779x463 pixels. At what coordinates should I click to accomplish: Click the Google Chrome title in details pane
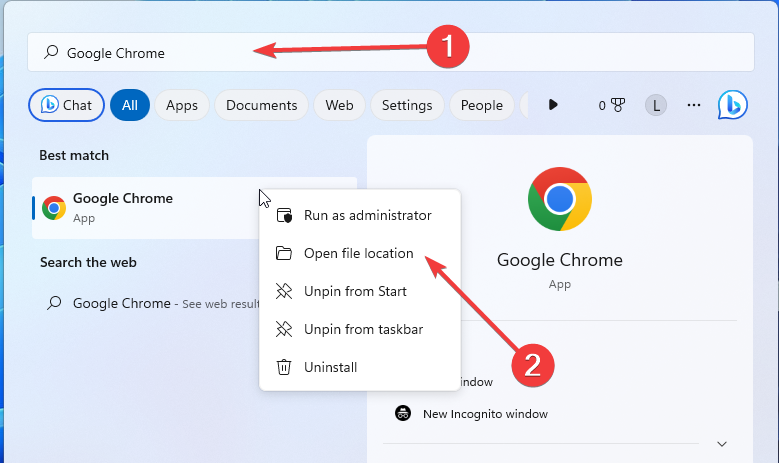click(x=559, y=260)
